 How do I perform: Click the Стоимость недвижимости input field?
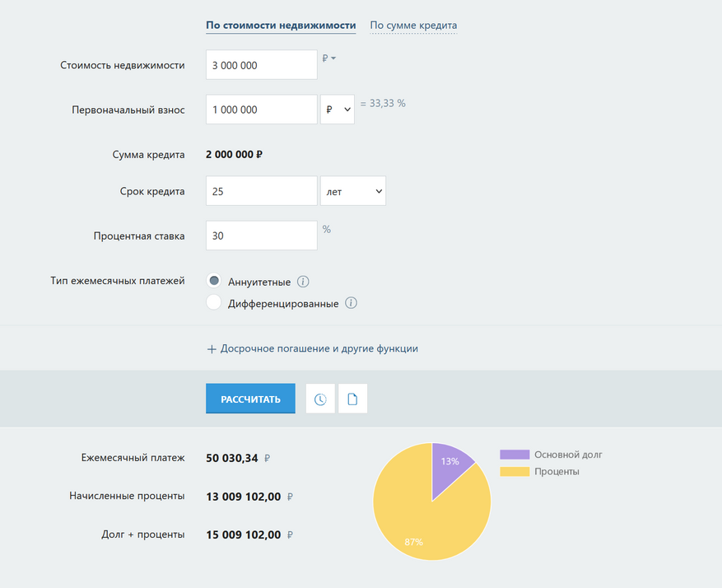pyautogui.click(x=261, y=65)
